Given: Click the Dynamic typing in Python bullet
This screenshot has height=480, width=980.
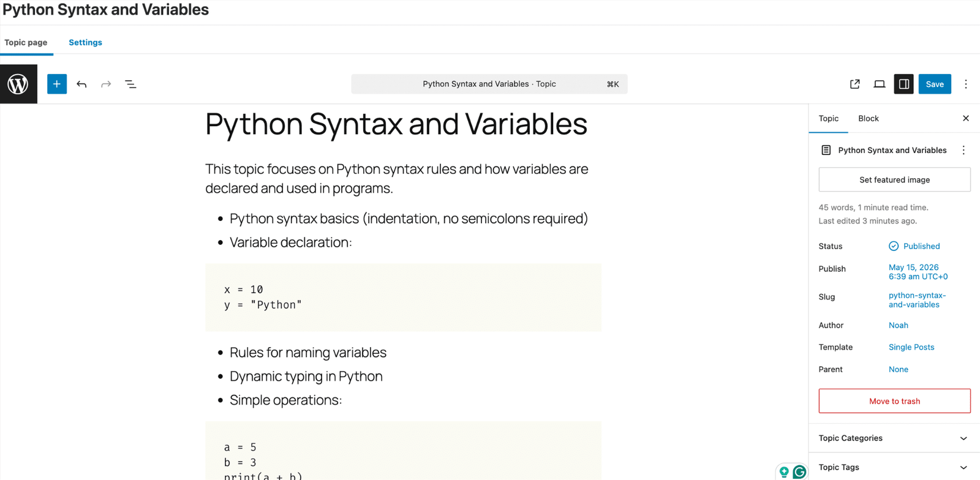Looking at the screenshot, I should [306, 377].
